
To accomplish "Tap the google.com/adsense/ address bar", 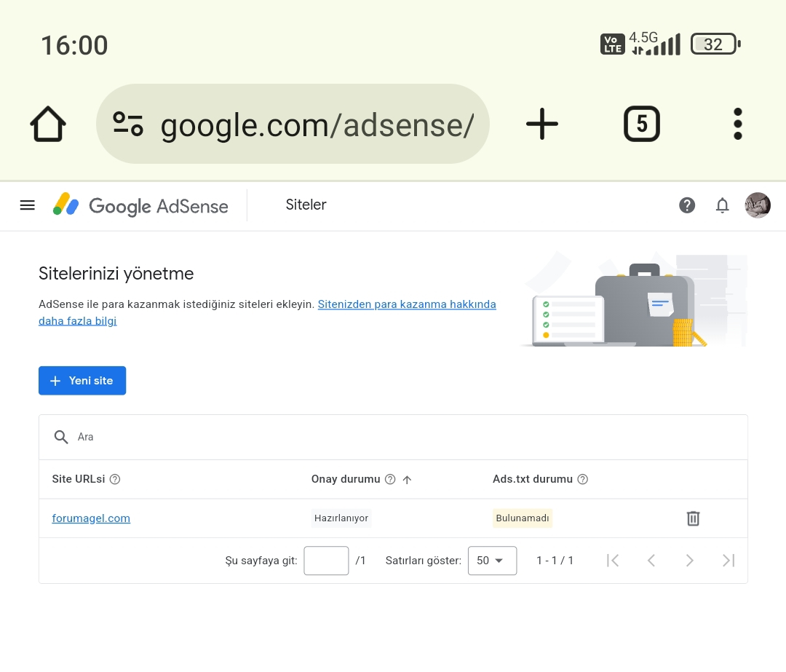I will click(293, 124).
